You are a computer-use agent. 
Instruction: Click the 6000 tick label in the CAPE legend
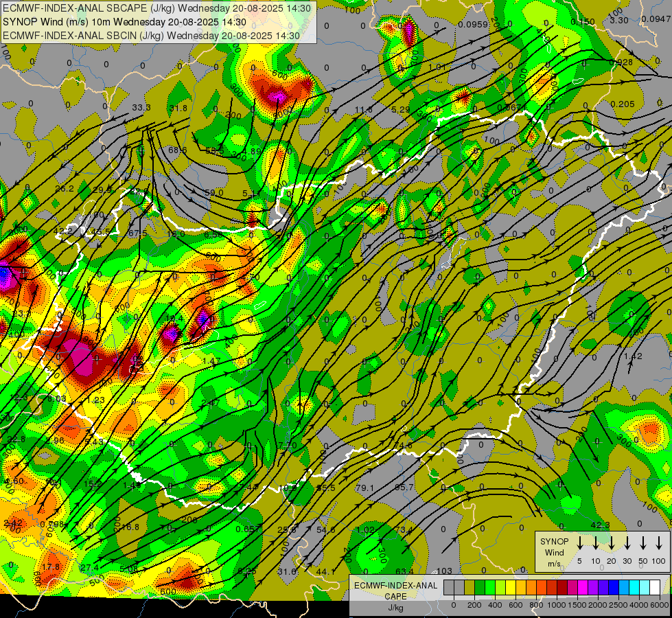point(660,605)
